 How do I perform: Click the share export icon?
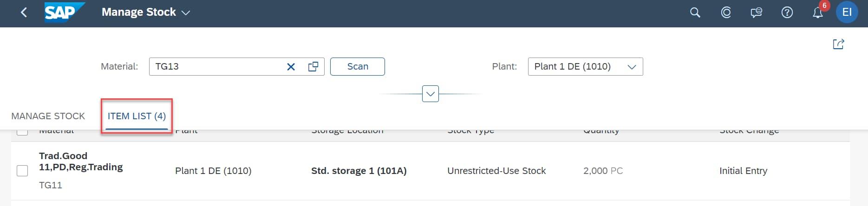pyautogui.click(x=838, y=44)
